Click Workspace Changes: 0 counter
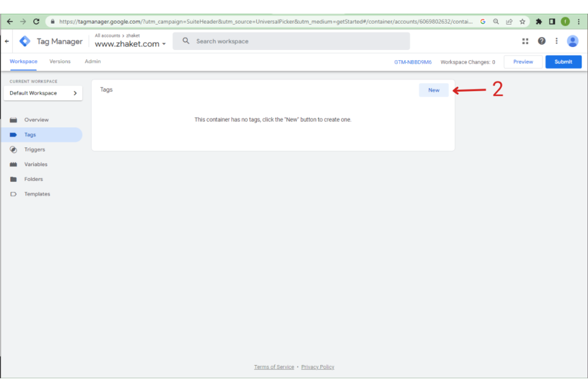Screen dimensions: 588x392 coord(467,62)
